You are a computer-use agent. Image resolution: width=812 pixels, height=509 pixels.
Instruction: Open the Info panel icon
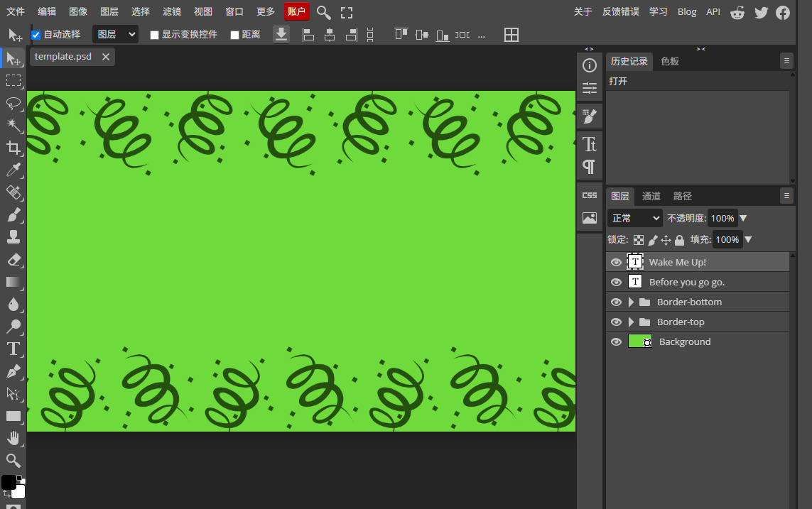click(x=590, y=65)
